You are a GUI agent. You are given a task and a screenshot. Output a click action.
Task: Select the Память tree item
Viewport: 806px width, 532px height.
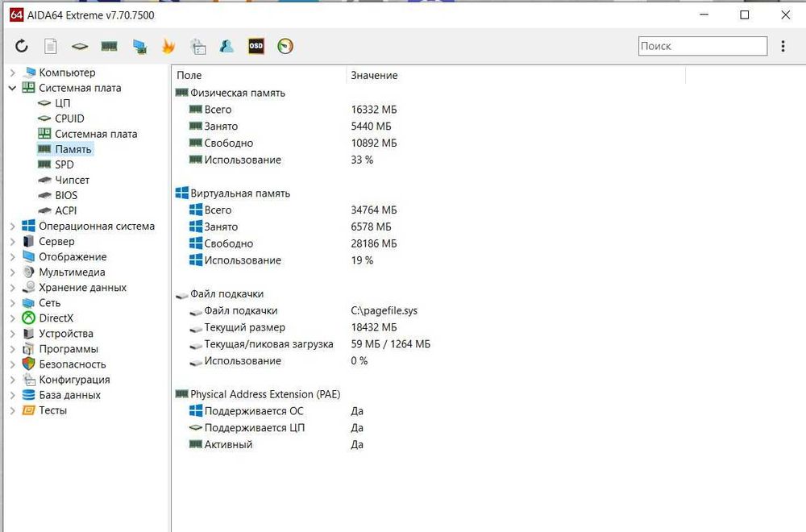(73, 150)
